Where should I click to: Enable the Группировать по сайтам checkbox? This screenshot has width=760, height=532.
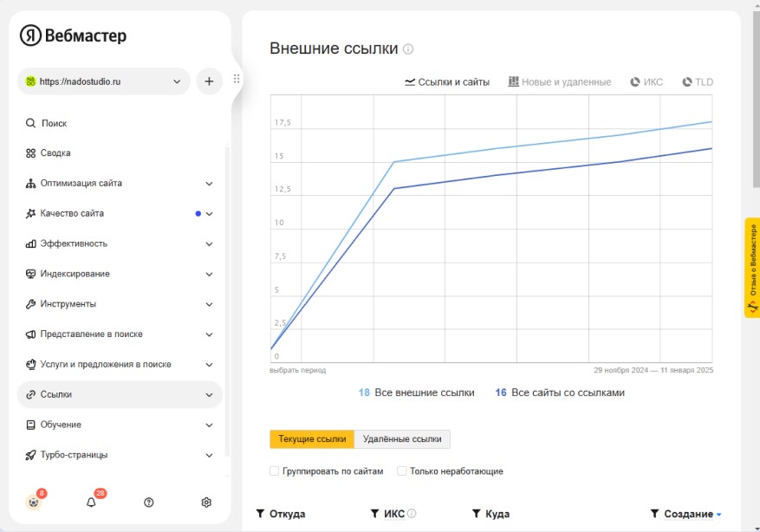pyautogui.click(x=275, y=471)
